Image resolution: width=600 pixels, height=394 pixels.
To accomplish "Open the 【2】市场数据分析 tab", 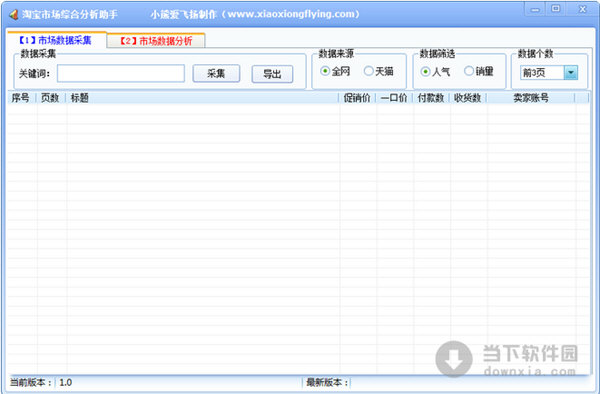I will [156, 41].
